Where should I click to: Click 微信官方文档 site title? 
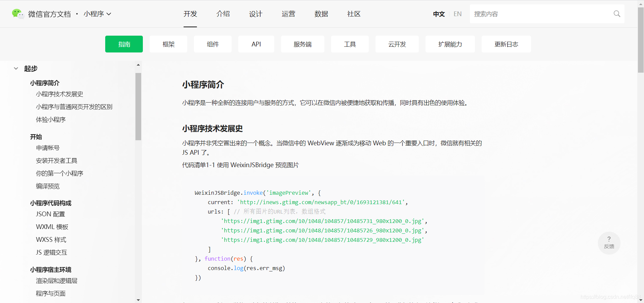[49, 14]
